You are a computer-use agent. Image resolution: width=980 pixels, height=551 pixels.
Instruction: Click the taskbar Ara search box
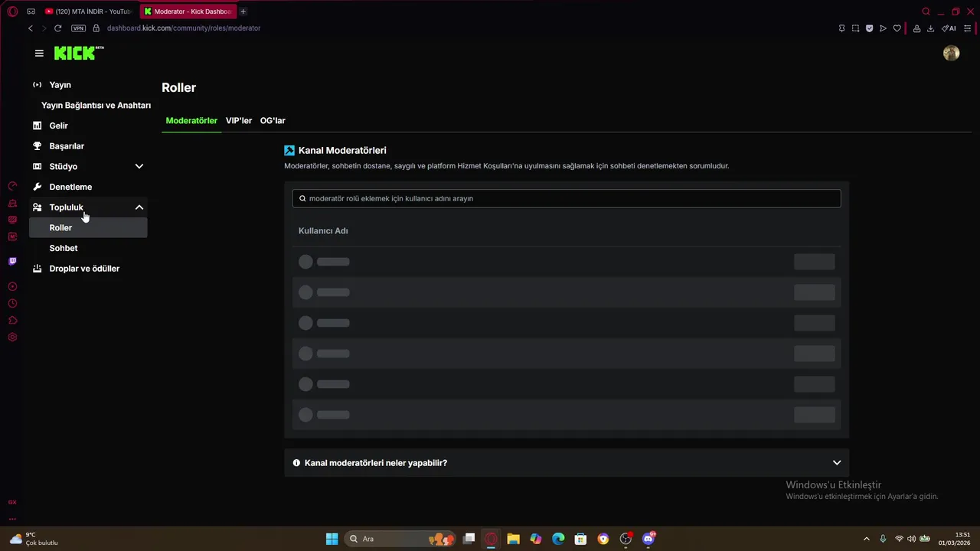coord(400,539)
